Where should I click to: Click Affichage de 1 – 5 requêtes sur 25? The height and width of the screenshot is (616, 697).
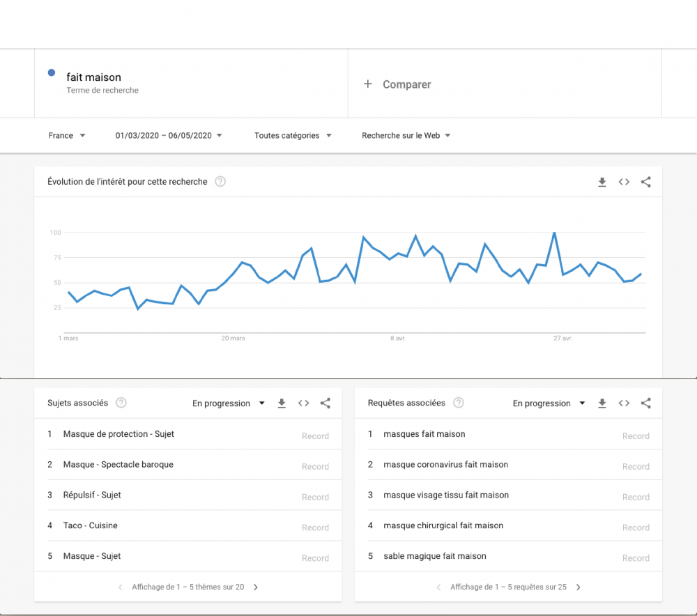509,587
